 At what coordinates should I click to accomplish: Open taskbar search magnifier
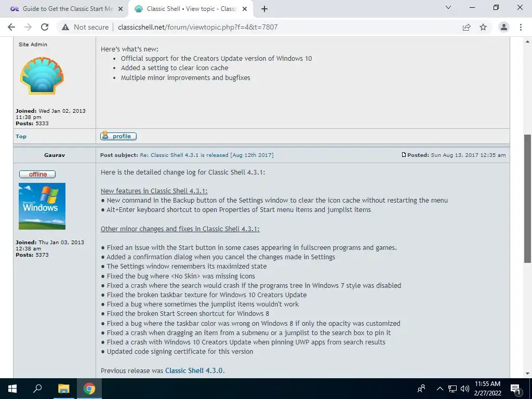(x=37, y=389)
